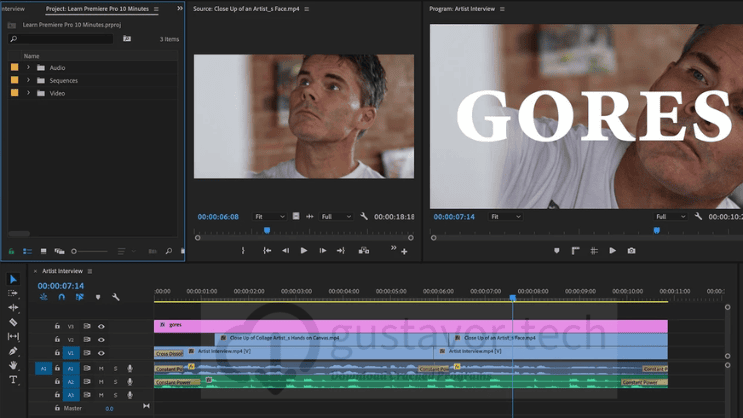The height and width of the screenshot is (418, 743).
Task: Select the Hand tool
Action: click(13, 365)
